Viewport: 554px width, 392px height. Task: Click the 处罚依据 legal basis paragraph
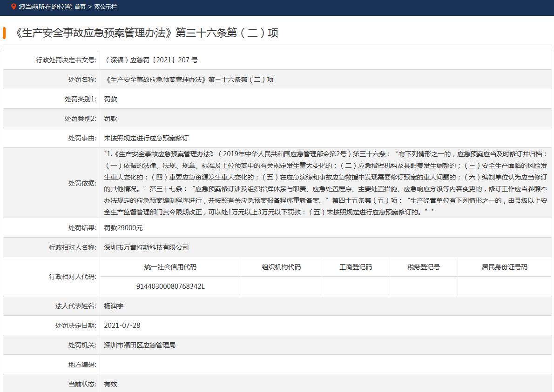(325, 183)
